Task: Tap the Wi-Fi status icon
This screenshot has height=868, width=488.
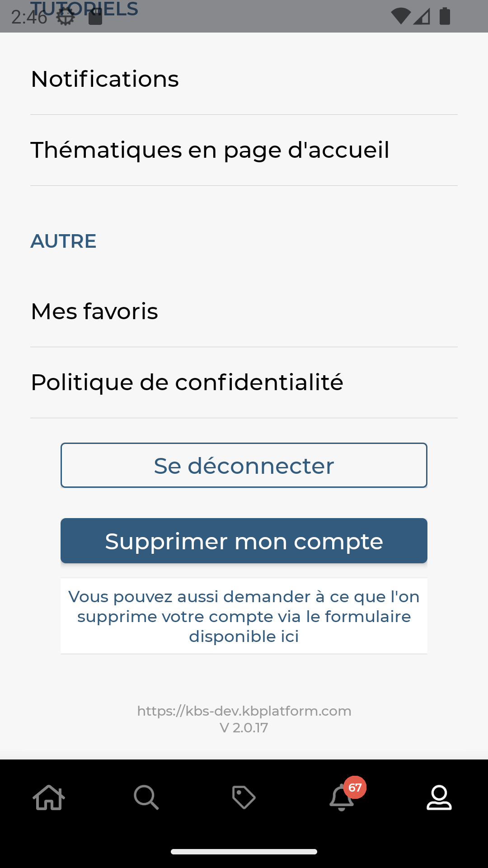Action: (x=400, y=17)
